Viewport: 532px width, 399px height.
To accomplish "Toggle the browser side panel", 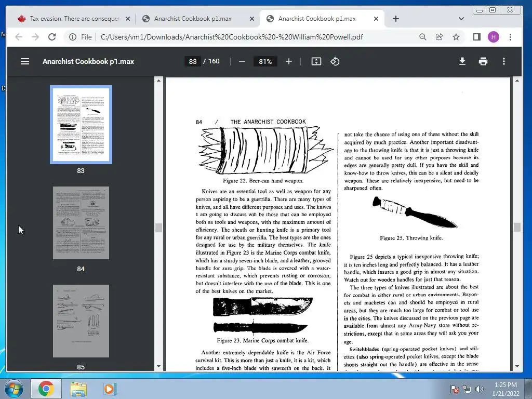I will (477, 37).
